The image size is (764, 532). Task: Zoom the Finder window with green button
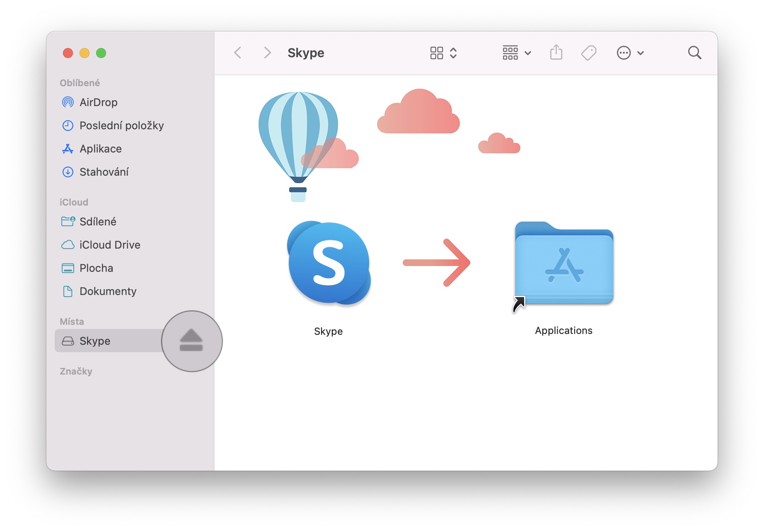101,53
